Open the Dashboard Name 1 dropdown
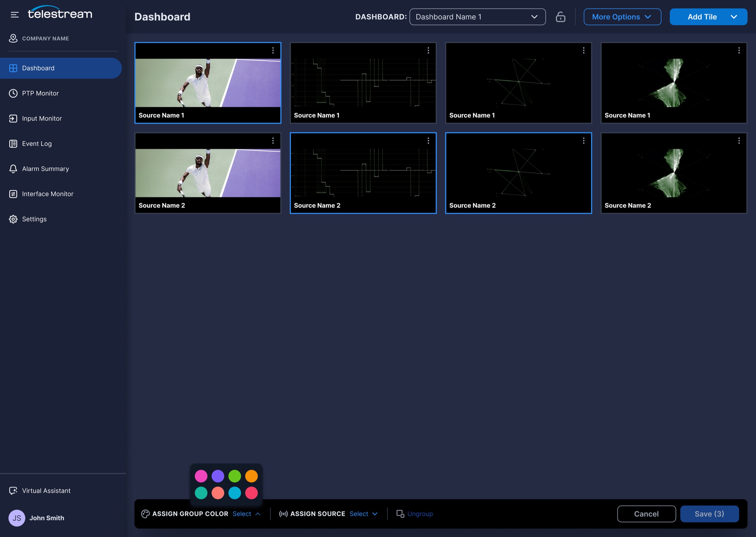 click(478, 17)
